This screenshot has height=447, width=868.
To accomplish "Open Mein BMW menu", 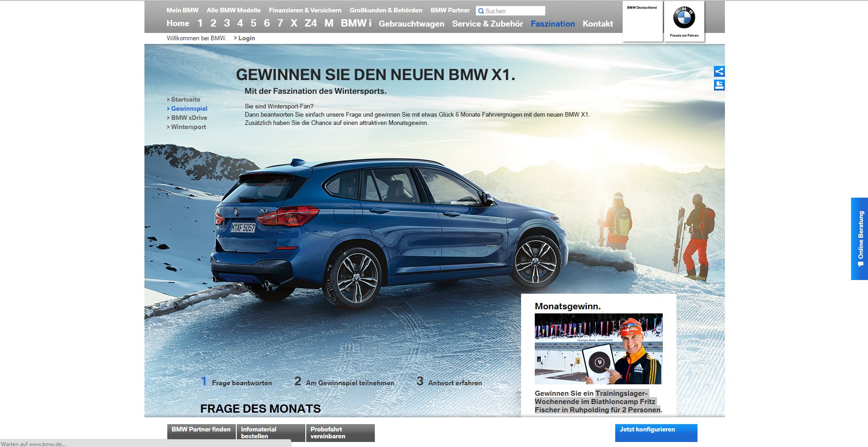I will [x=182, y=10].
